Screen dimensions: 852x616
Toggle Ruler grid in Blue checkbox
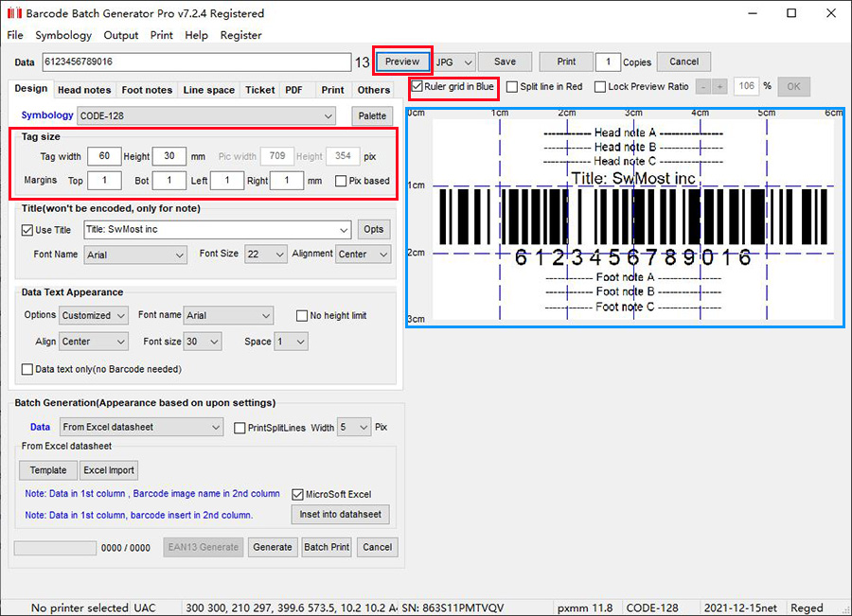click(417, 86)
